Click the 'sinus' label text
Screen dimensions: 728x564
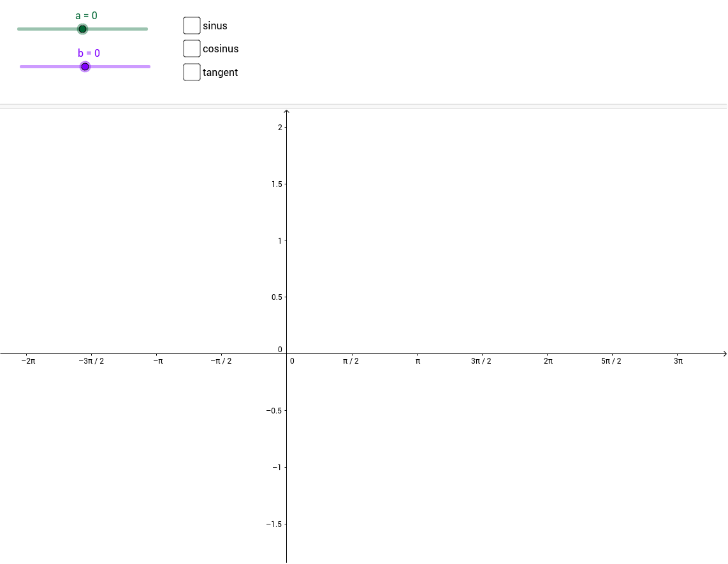tap(215, 26)
